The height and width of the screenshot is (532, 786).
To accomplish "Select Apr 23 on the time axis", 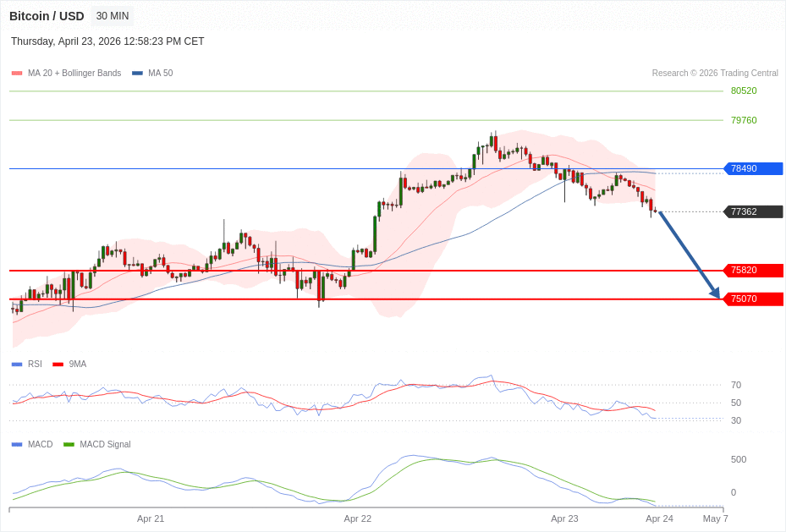I will [564, 518].
